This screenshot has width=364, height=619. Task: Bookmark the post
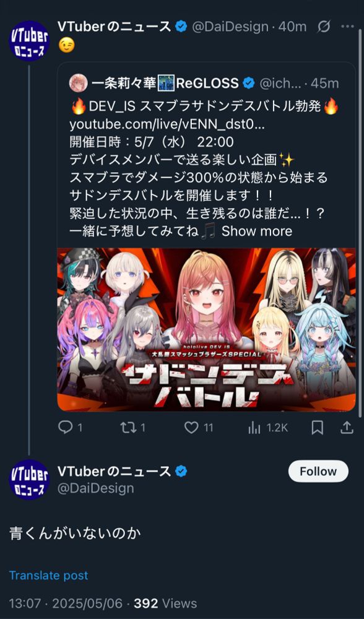pos(318,428)
